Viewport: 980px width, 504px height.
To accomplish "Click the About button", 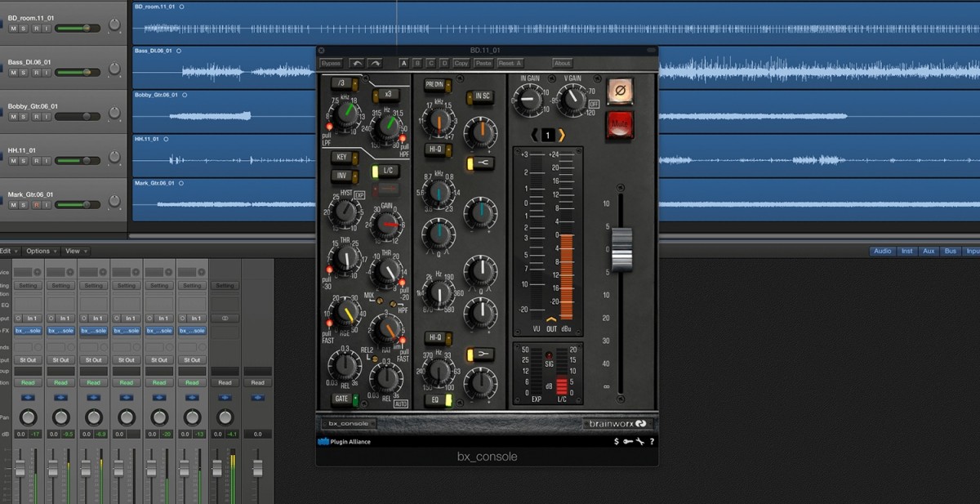I will (x=562, y=63).
